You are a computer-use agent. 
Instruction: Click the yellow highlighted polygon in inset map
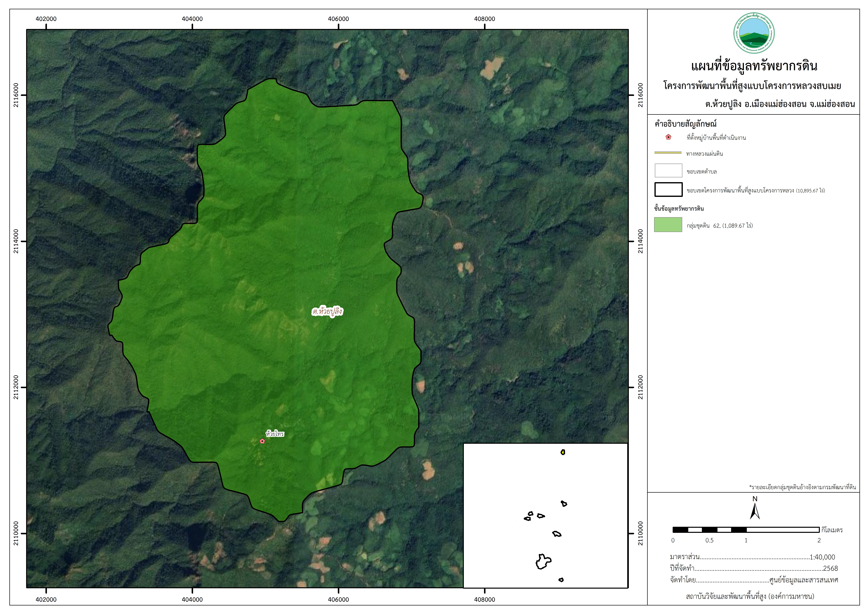pos(563,452)
